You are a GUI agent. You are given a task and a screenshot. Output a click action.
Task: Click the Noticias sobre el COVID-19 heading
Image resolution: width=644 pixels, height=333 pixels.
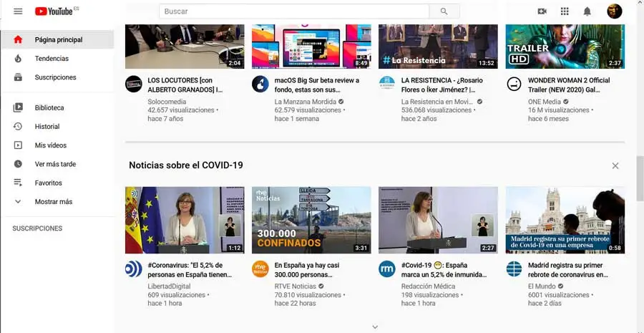click(x=186, y=165)
